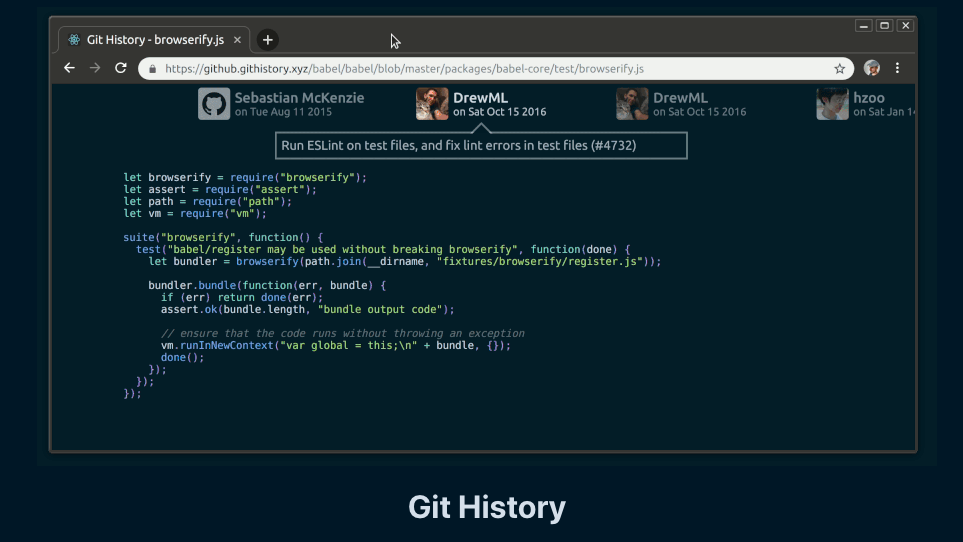Click the browser forward arrow
Image resolution: width=963 pixels, height=542 pixels.
point(95,68)
